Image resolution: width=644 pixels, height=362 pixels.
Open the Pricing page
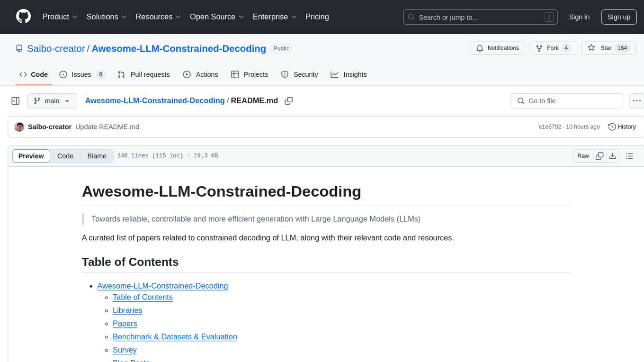point(317,17)
